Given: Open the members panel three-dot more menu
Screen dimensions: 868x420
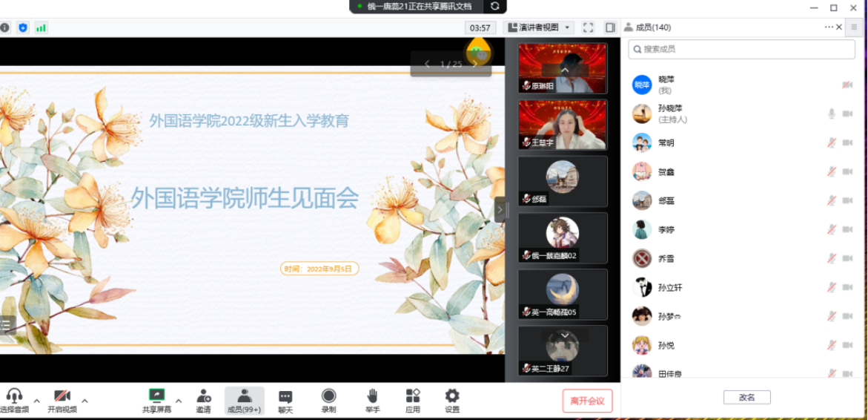Looking at the screenshot, I should coord(829,27).
